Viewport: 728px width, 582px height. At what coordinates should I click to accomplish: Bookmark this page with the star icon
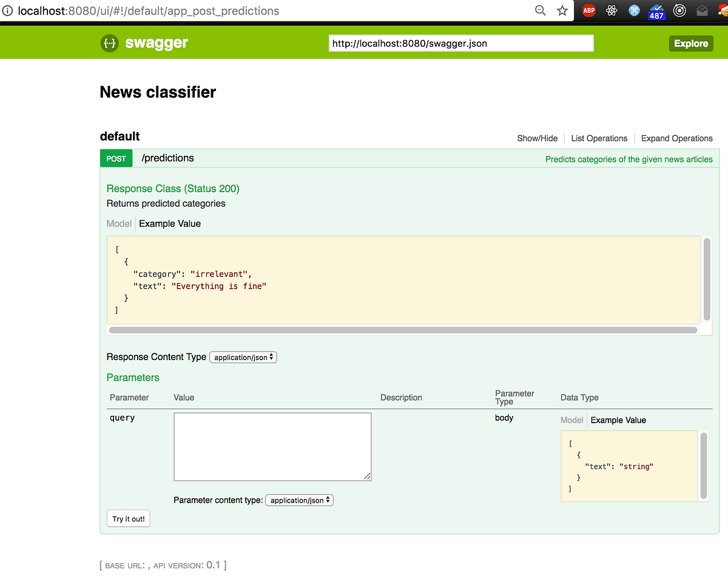pyautogui.click(x=562, y=10)
